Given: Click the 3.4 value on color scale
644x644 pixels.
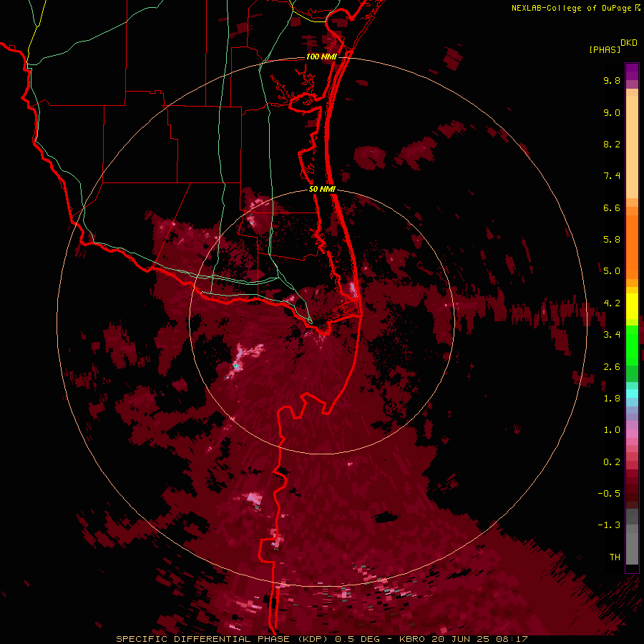Looking at the screenshot, I should [x=612, y=335].
